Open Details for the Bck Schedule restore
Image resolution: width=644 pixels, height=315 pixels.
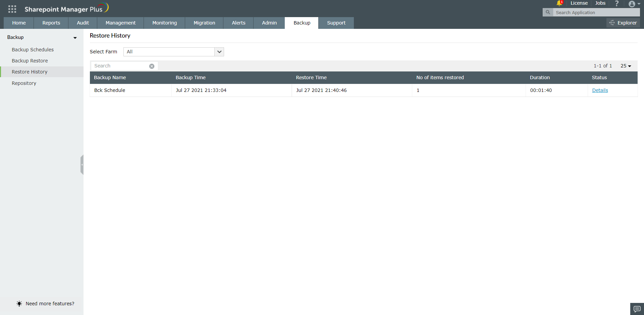pyautogui.click(x=600, y=90)
